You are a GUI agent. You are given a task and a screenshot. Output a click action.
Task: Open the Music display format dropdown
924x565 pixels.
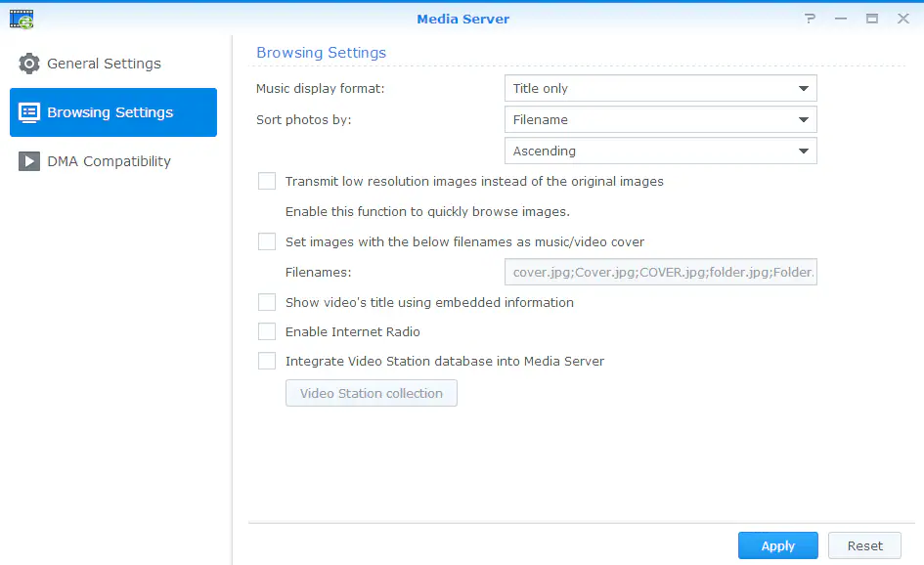tap(660, 88)
